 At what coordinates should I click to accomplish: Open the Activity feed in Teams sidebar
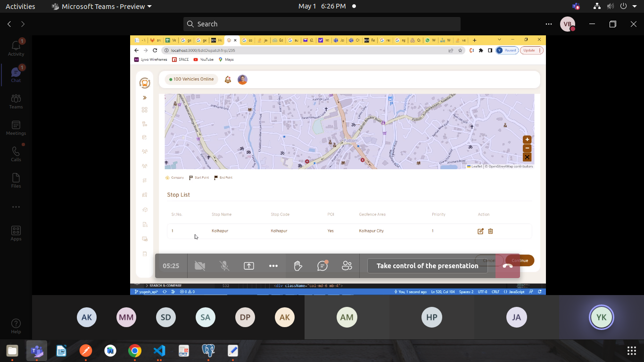tap(16, 48)
